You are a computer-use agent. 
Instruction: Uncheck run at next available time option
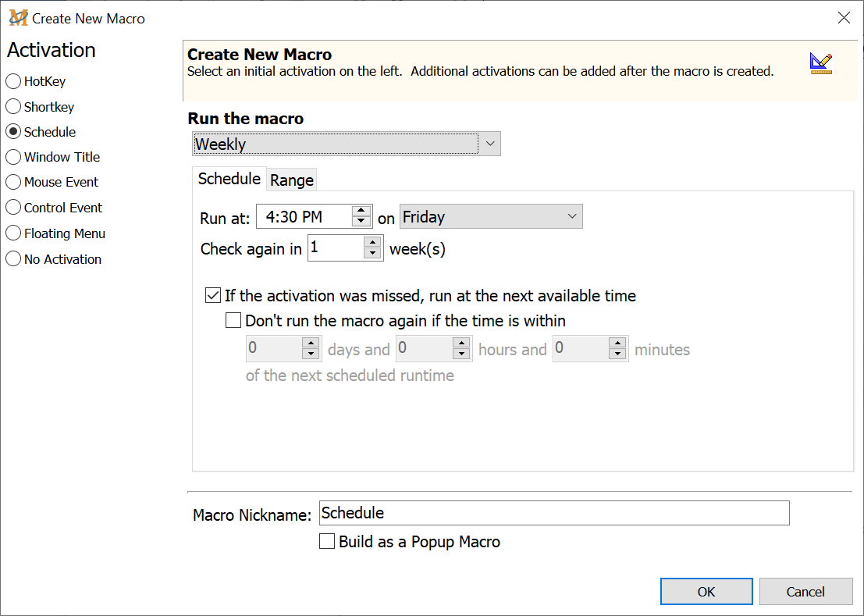pyautogui.click(x=212, y=296)
